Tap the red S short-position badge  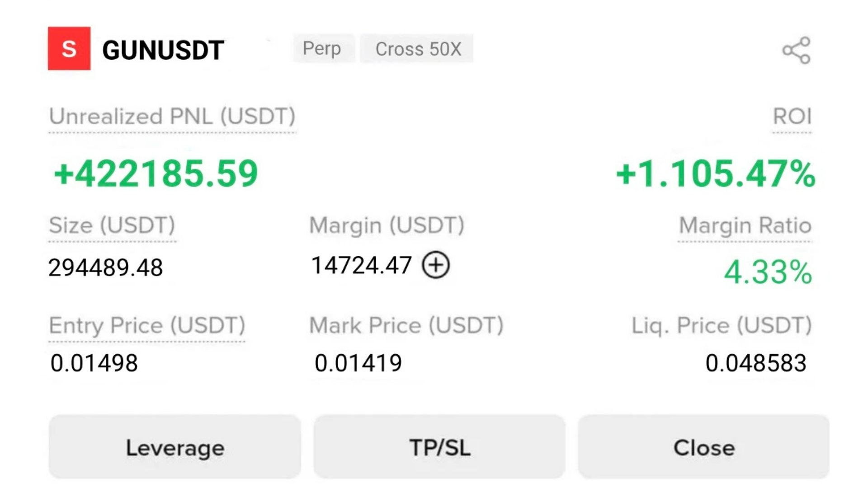pyautogui.click(x=69, y=48)
